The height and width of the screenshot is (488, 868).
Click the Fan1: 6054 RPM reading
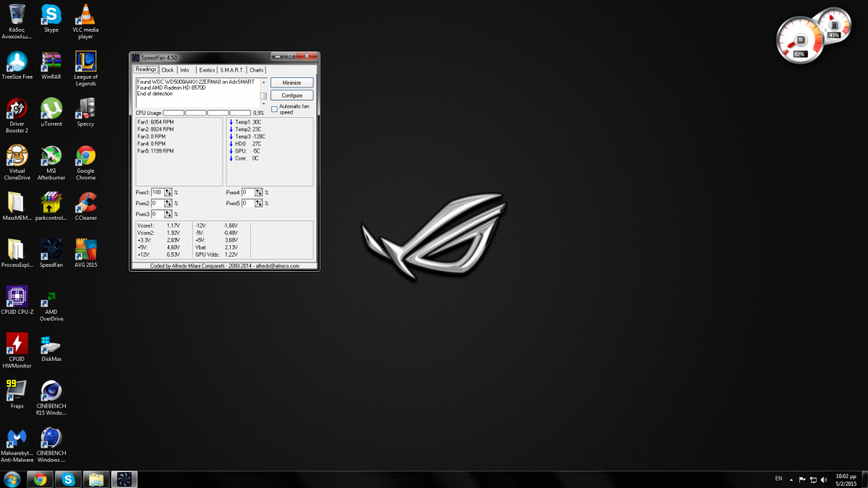tap(156, 122)
